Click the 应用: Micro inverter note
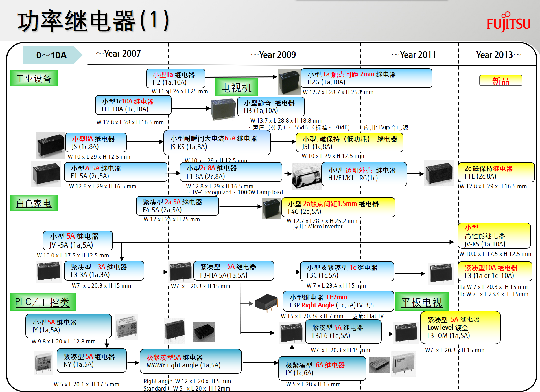Screen dimensions: 540x392 (x=318, y=227)
